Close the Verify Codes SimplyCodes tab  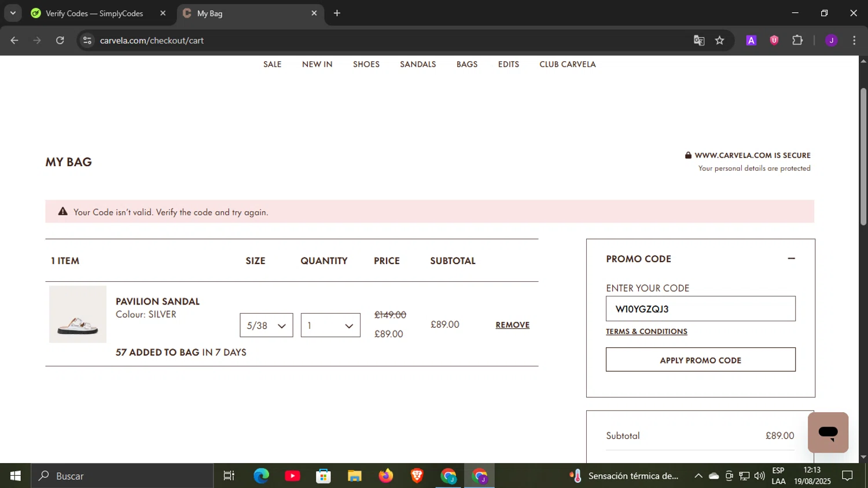(163, 13)
